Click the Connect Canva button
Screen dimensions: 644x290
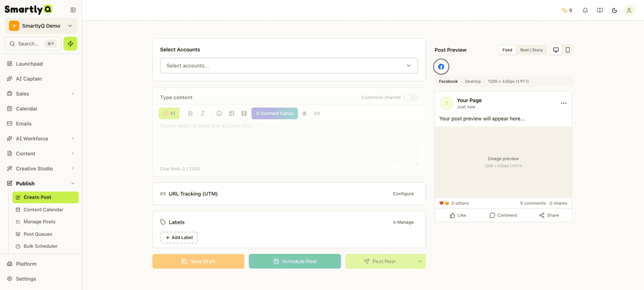point(274,113)
